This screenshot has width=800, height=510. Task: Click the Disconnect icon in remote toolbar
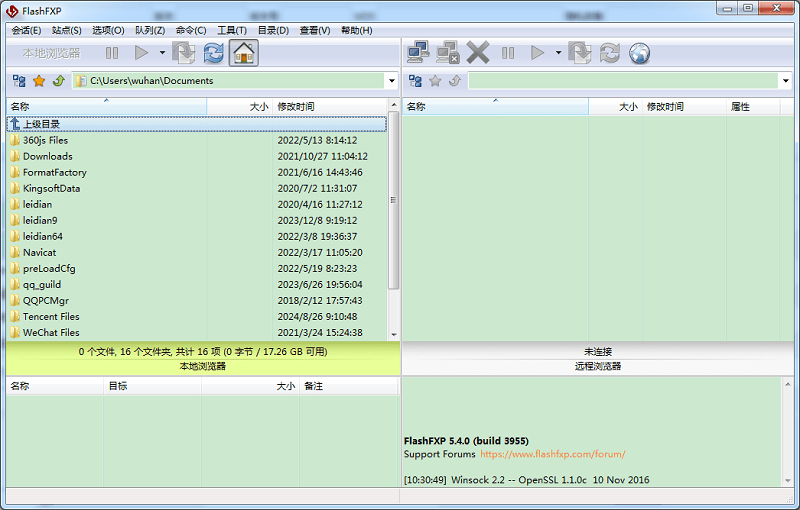[x=448, y=53]
